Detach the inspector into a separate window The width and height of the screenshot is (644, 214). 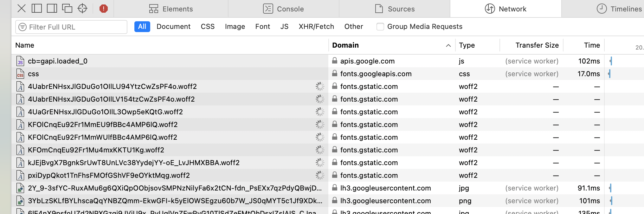(67, 9)
